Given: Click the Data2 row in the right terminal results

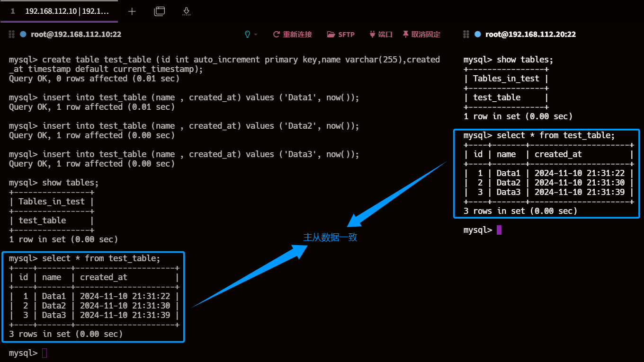Looking at the screenshot, I should click(x=549, y=183).
